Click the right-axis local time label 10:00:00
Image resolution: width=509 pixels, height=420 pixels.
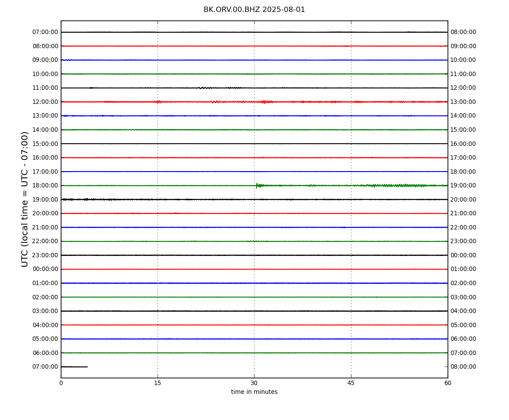click(463, 60)
